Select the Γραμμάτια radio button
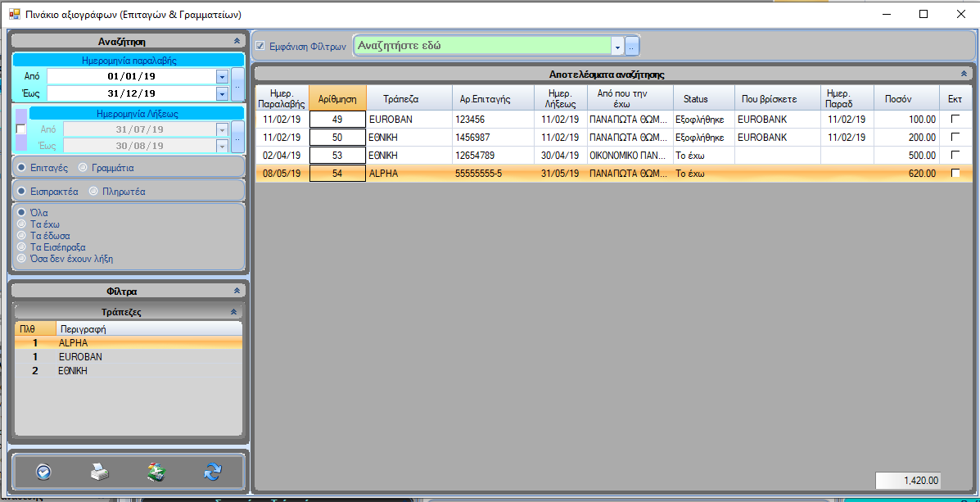This screenshot has width=980, height=502. (x=83, y=167)
